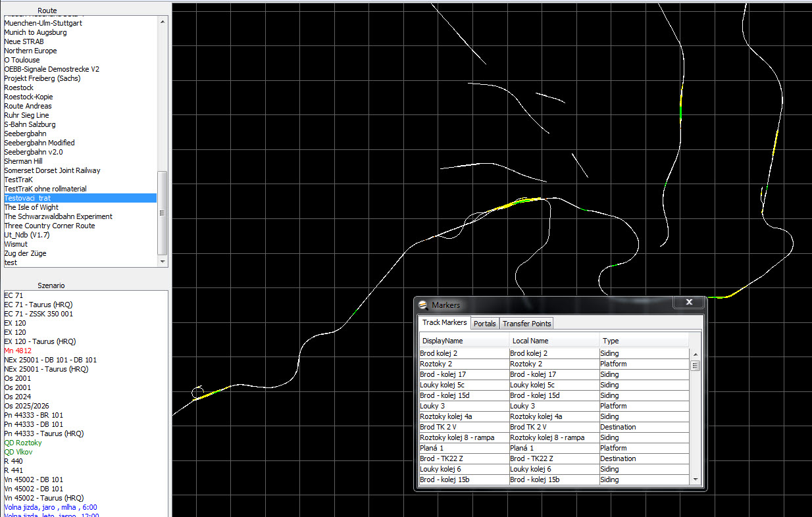Choose The Isle of Wight route
Screen dimensions: 812x517
tap(31, 207)
